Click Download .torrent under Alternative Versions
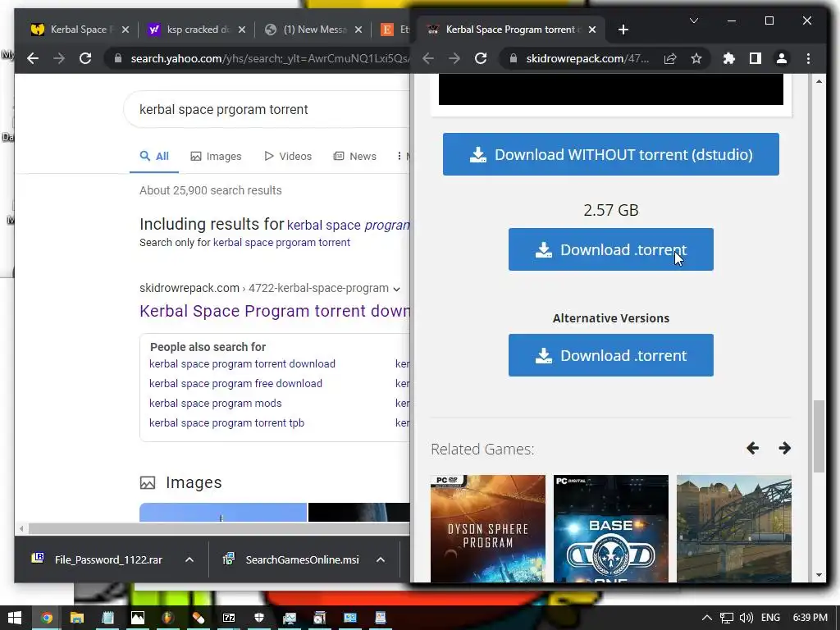840x630 pixels. pyautogui.click(x=610, y=355)
